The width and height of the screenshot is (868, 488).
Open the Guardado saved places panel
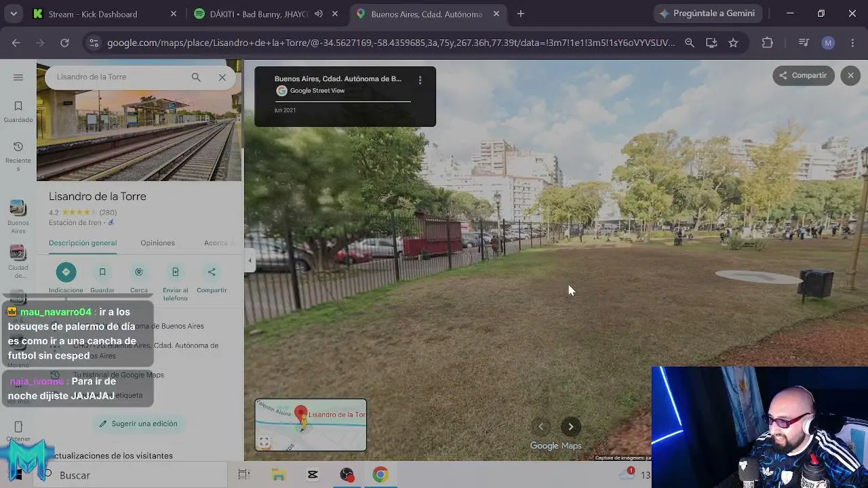click(18, 112)
